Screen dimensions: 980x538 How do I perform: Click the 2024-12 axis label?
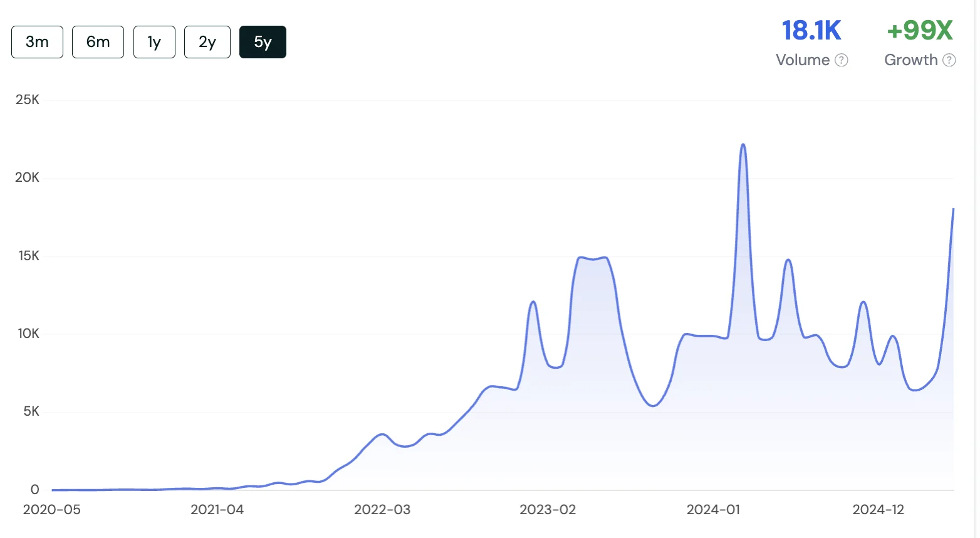pyautogui.click(x=879, y=510)
